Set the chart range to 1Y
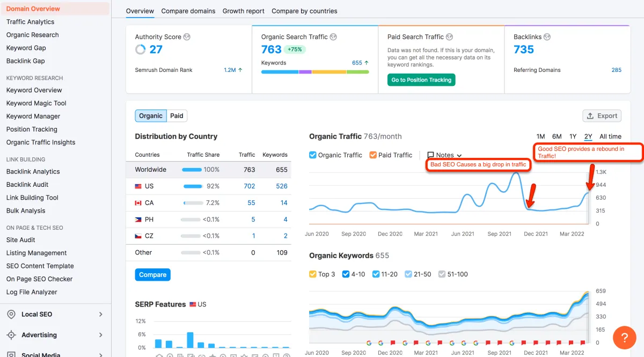 pos(573,136)
